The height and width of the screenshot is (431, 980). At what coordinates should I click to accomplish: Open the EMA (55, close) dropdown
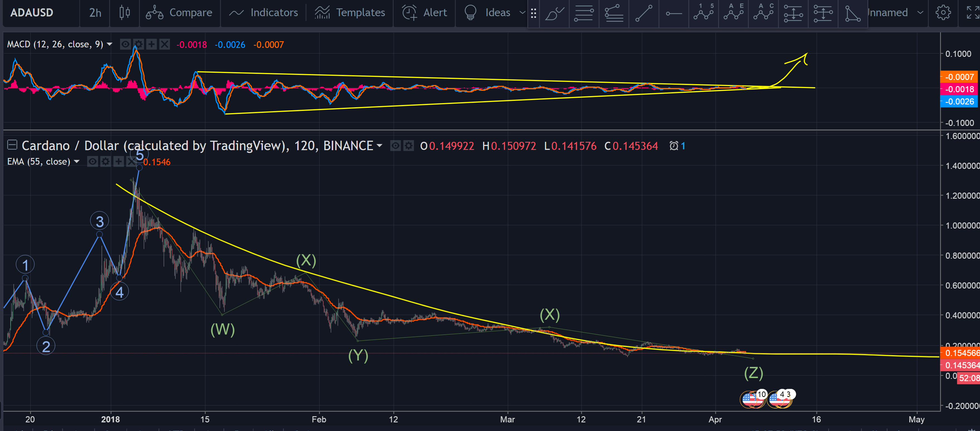pyautogui.click(x=77, y=162)
